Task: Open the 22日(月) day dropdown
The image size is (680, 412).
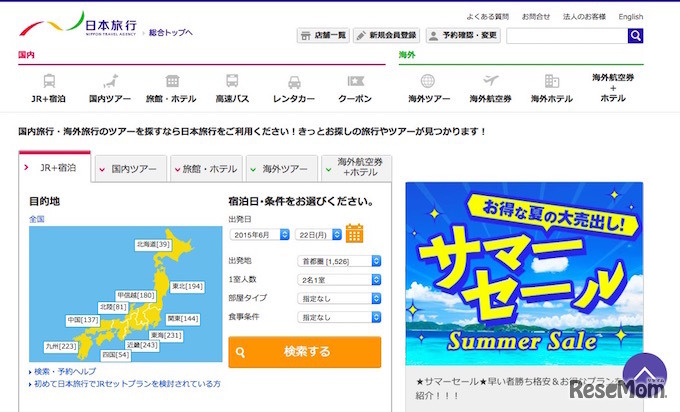Action: click(x=318, y=235)
